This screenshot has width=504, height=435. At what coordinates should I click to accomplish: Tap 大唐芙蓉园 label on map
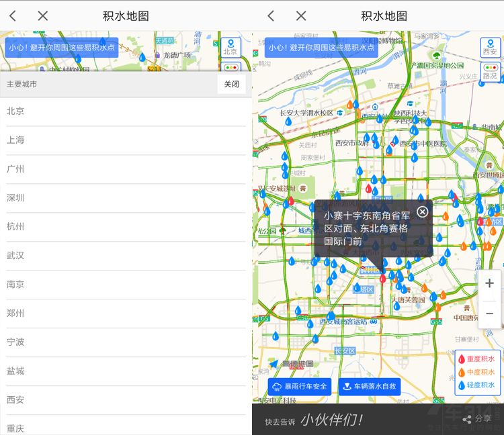pyautogui.click(x=409, y=300)
